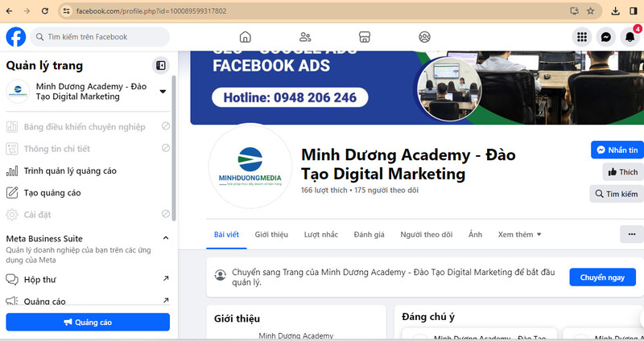644x341 pixels.
Task: Open browser side panel icon
Action: coord(634,11)
